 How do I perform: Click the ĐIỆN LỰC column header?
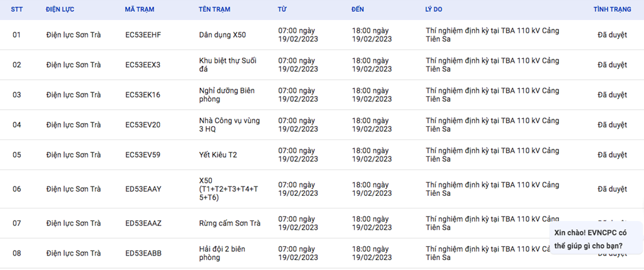coord(60,9)
